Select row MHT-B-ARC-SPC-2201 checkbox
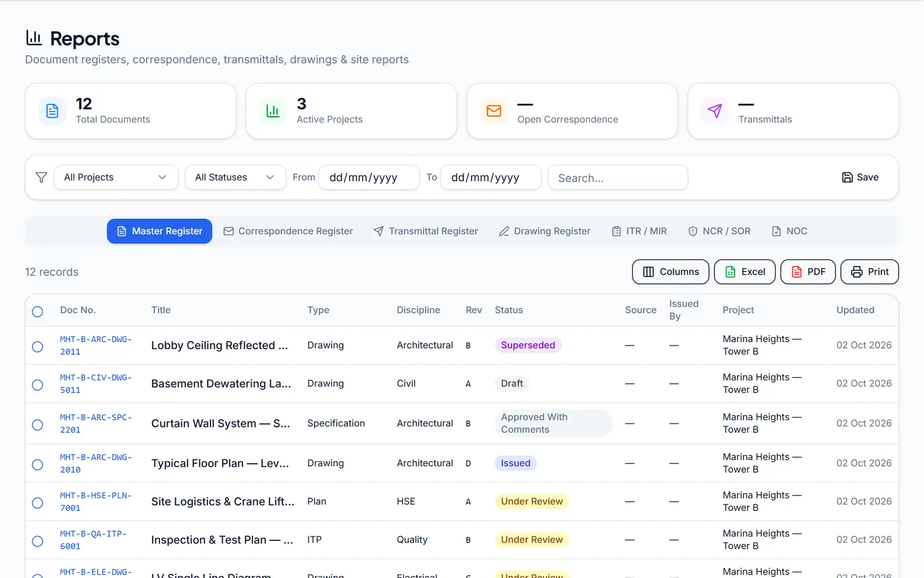924x578 pixels. pos(38,425)
